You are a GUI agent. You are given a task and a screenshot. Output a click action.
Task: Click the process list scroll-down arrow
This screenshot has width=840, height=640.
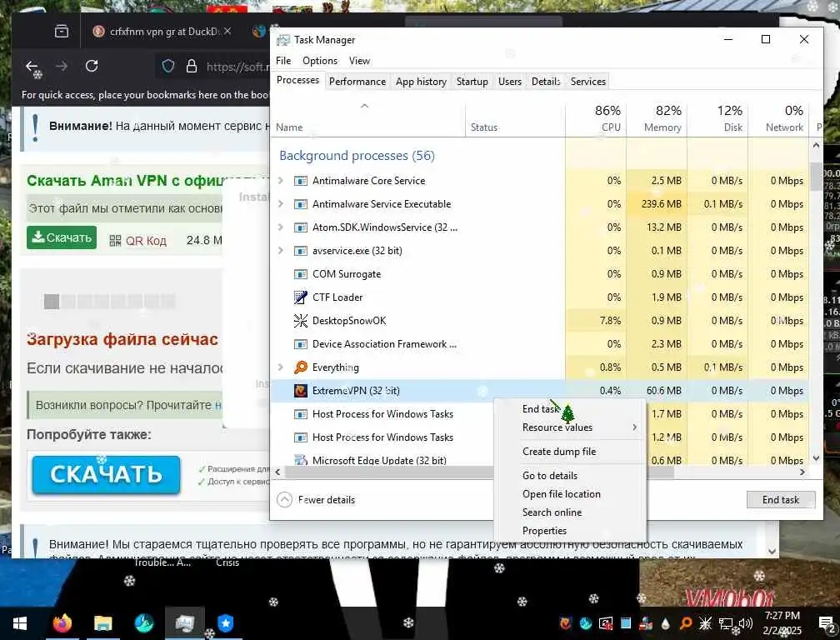816,457
